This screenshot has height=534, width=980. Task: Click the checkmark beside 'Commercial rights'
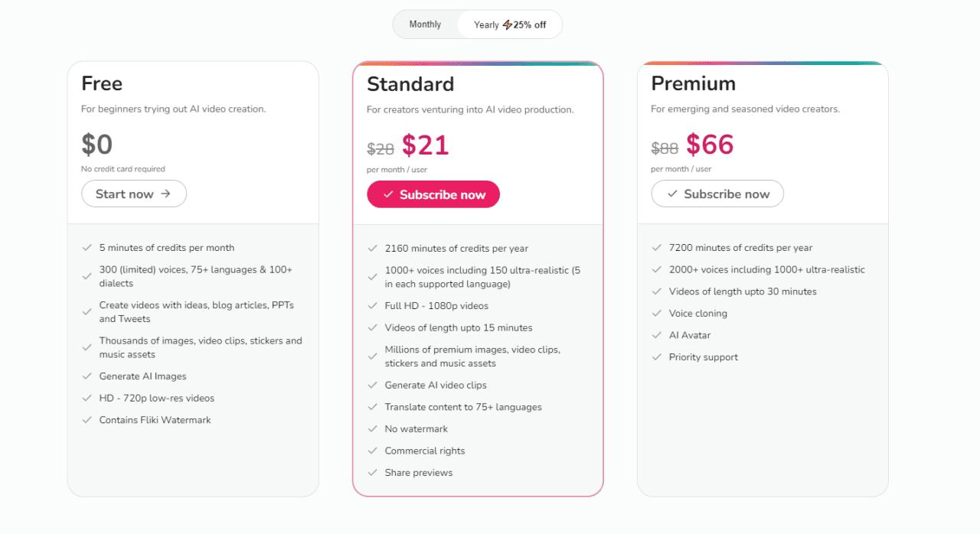pos(371,451)
